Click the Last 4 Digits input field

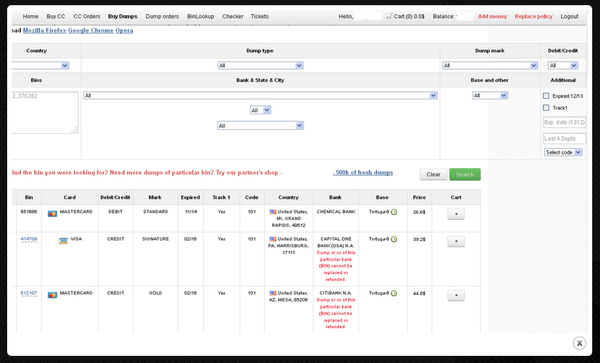pyautogui.click(x=564, y=138)
